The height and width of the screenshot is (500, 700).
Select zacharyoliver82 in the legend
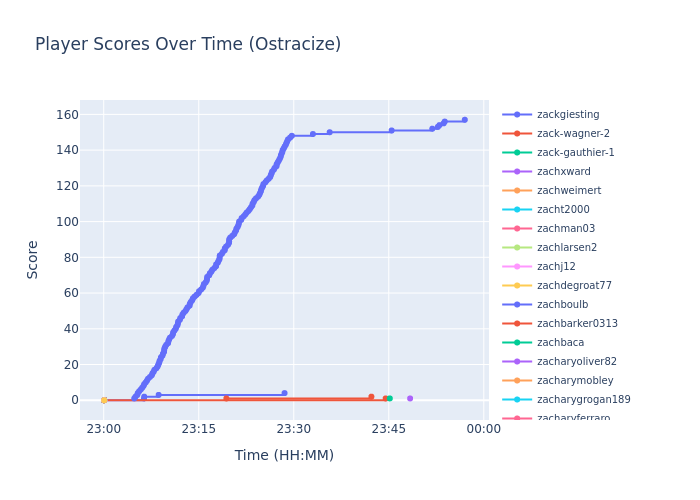[576, 362]
